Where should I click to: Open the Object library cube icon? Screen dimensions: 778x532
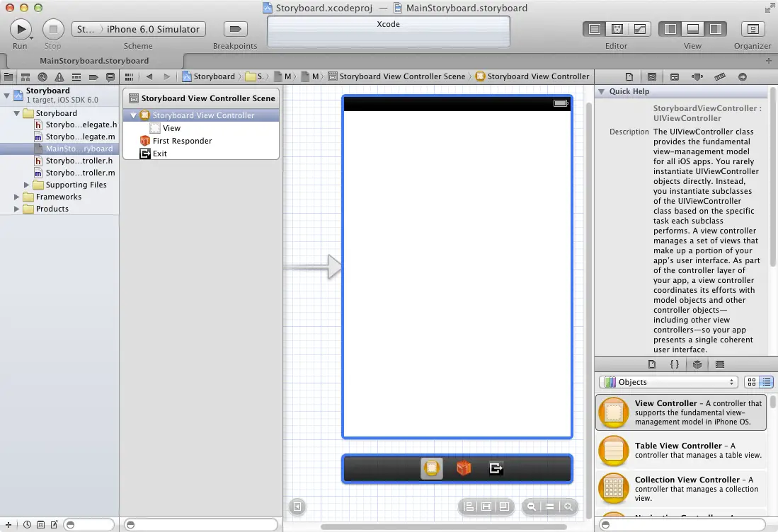click(697, 364)
